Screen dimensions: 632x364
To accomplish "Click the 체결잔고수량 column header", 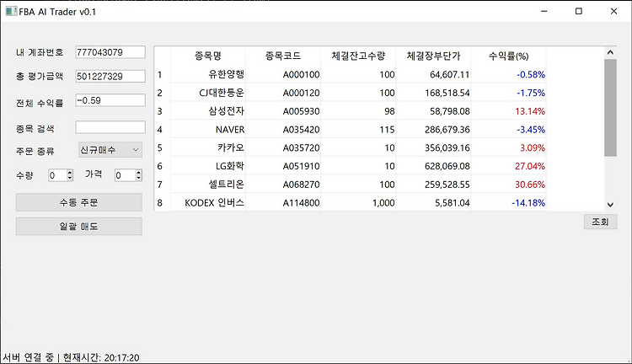I will [x=358, y=56].
